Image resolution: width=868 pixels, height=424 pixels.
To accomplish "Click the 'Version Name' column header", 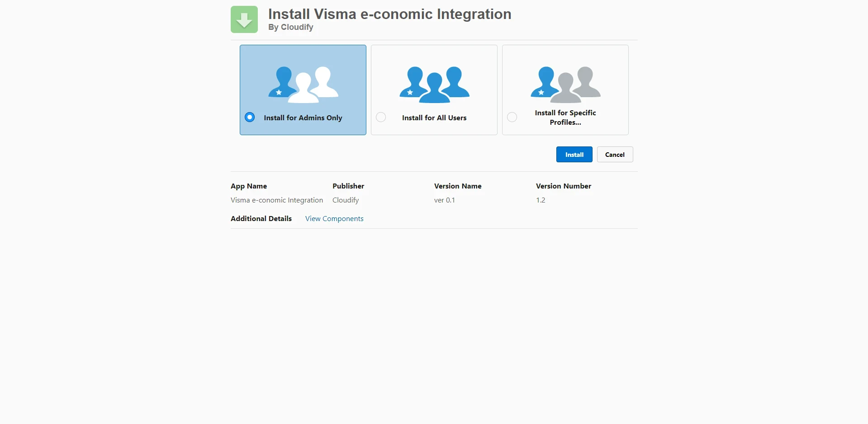I will coord(458,186).
